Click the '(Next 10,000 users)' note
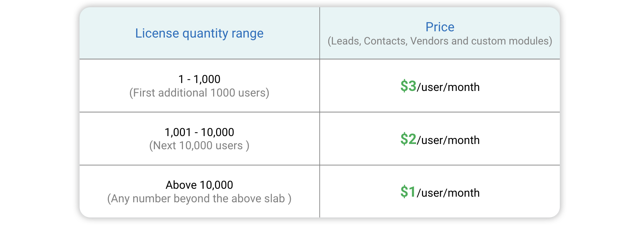Image resolution: width=644 pixels, height=226 pixels. tap(199, 146)
